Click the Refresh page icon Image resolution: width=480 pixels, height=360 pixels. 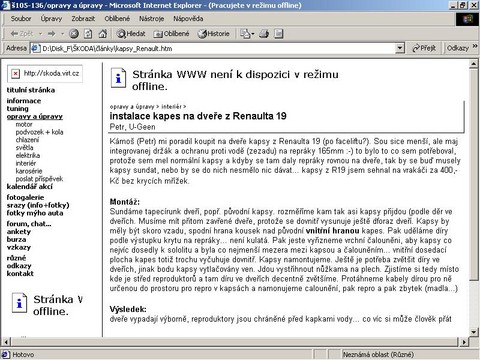(x=88, y=34)
